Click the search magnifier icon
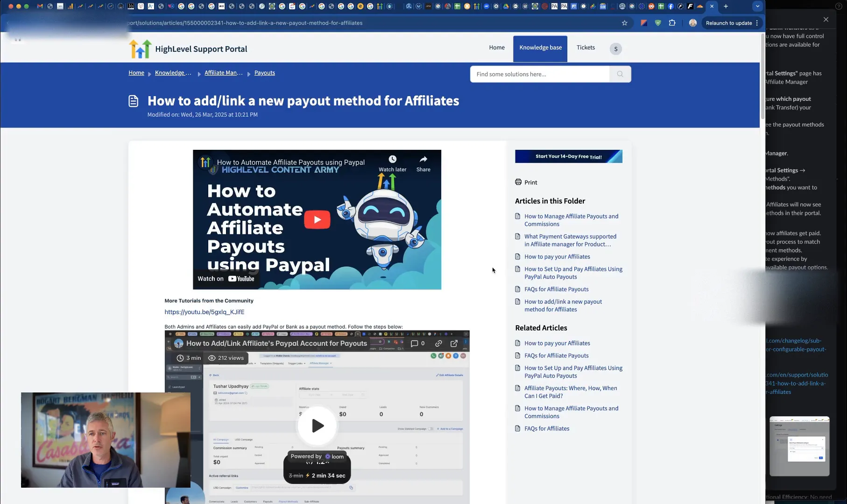 620,74
